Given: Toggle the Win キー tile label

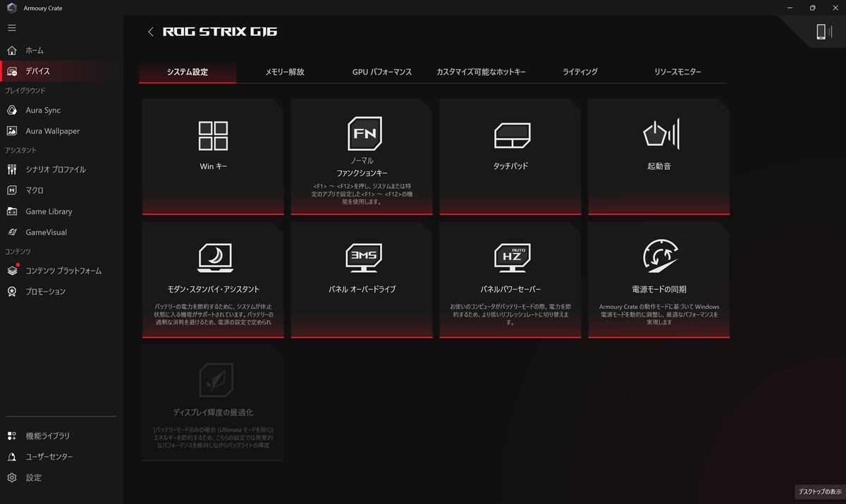Looking at the screenshot, I should (x=214, y=166).
